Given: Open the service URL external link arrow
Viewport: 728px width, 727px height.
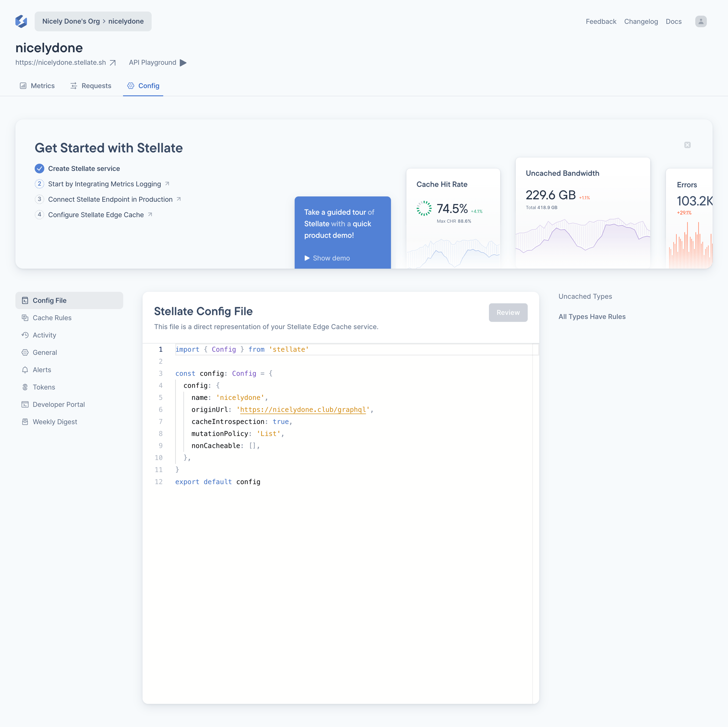Looking at the screenshot, I should click(x=113, y=63).
